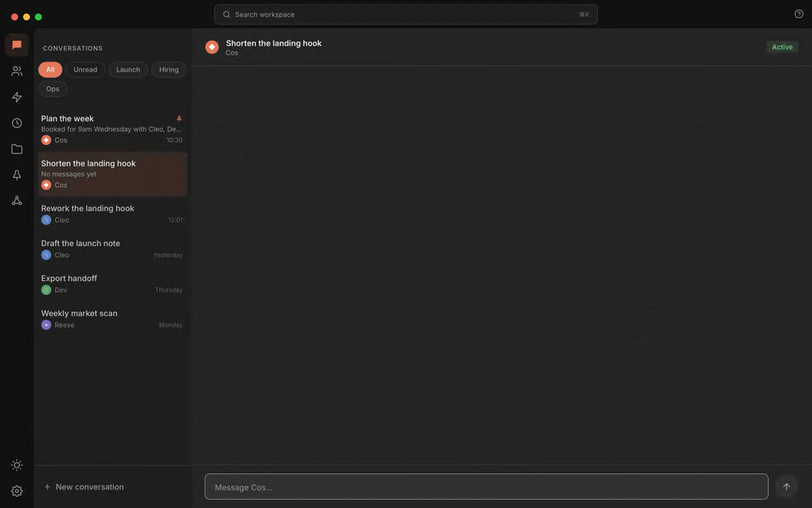812x508 pixels.
Task: Click the 10:30 timestamp on Plan the week
Action: point(174,140)
